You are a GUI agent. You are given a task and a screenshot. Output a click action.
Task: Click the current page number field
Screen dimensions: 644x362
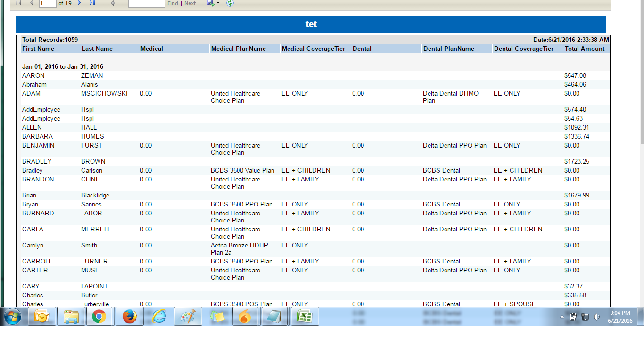coord(47,3)
